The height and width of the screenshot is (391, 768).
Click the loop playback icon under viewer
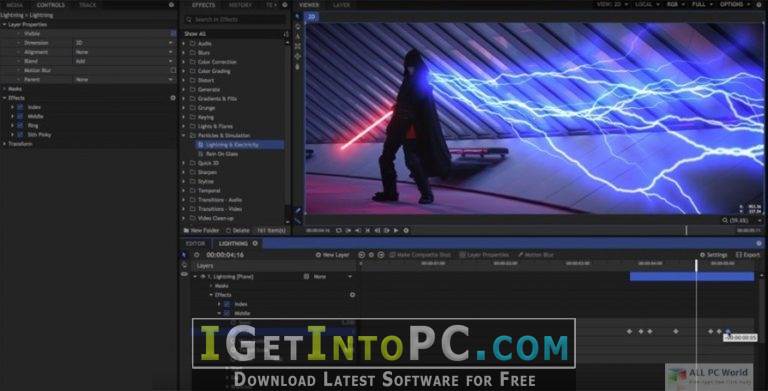[338, 230]
